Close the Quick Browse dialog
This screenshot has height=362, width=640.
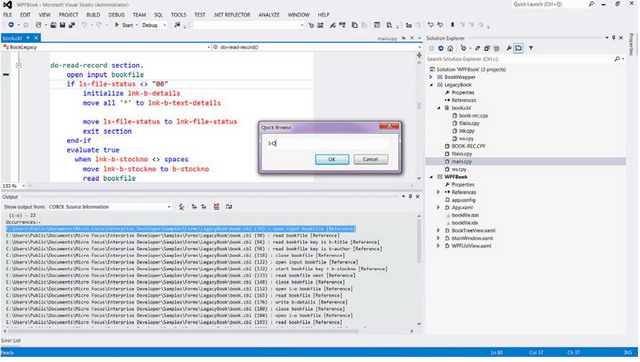click(x=389, y=126)
